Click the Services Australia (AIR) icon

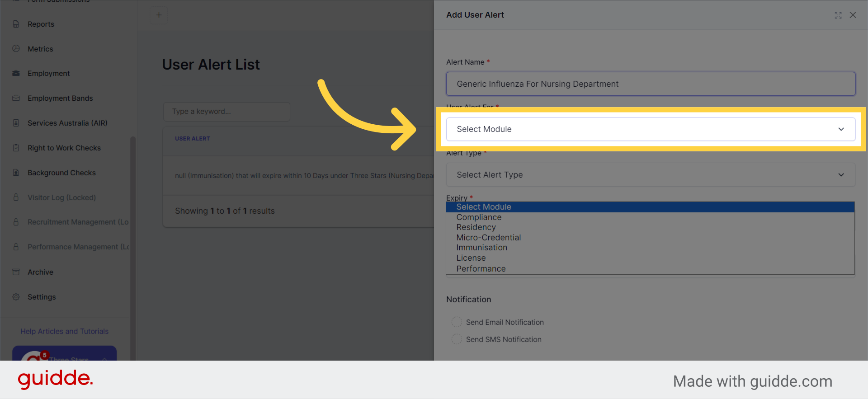point(16,123)
